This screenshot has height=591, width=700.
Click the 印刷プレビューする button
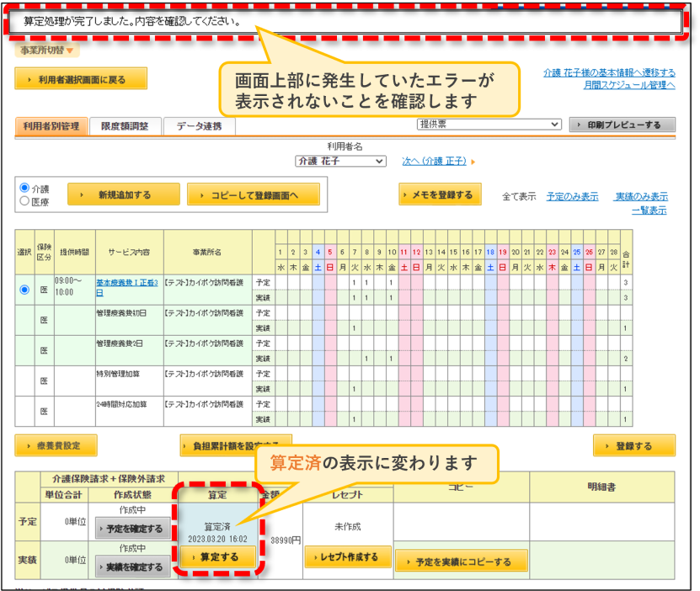(623, 125)
